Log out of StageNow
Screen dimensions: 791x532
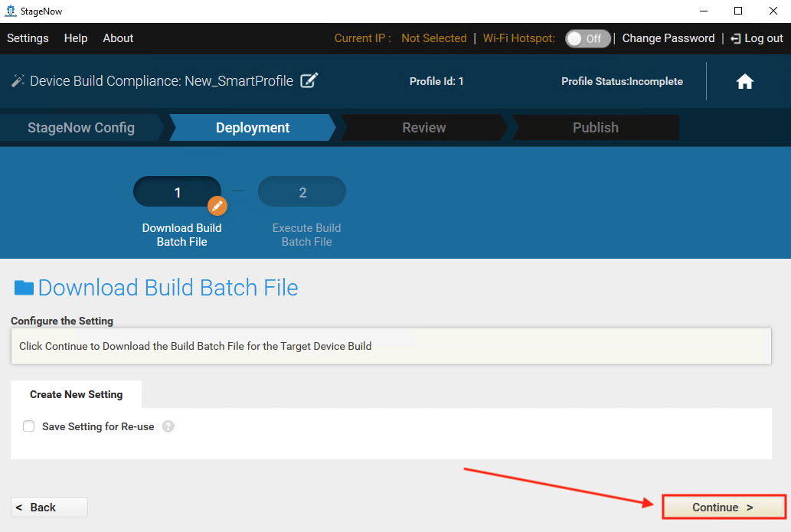(757, 38)
